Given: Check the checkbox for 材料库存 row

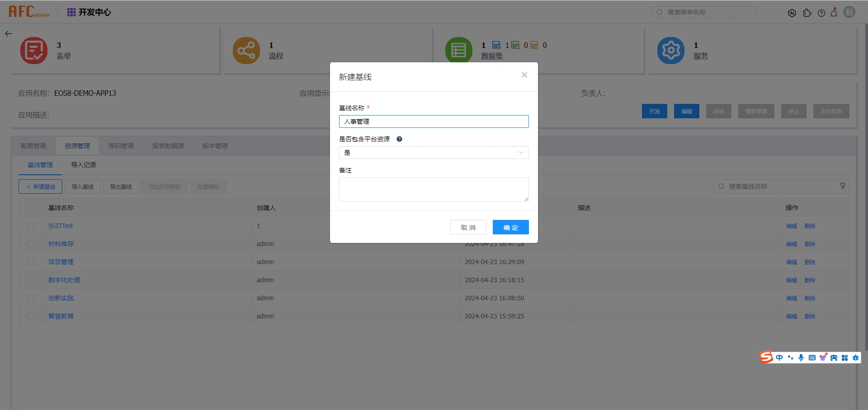Looking at the screenshot, I should [x=31, y=244].
